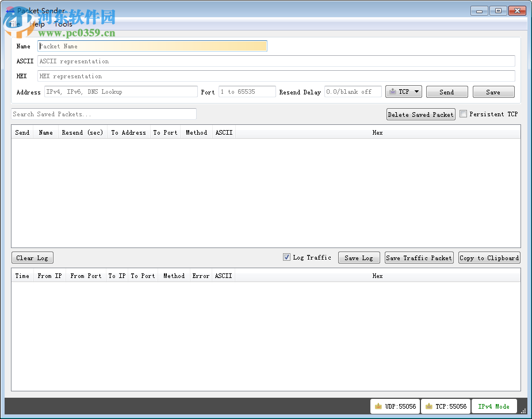Viewport: 532px width, 419px height.
Task: Click saved packets Method column header
Action: coord(197,132)
